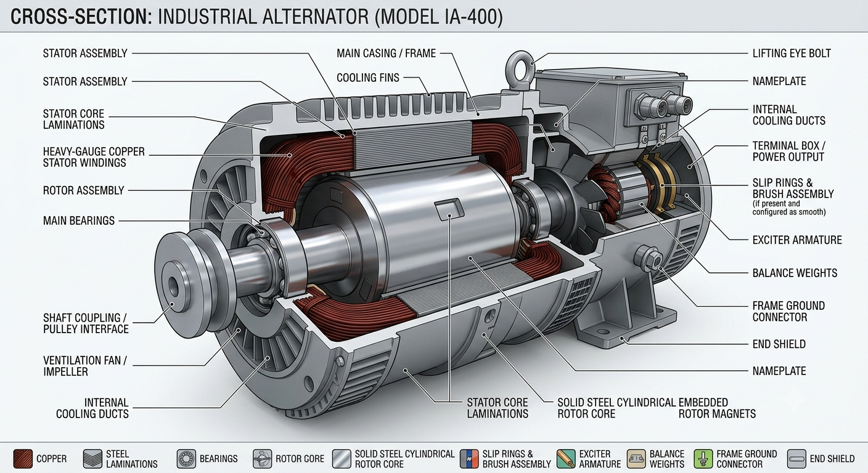Click the 'EMBEDDED ROTOR MAGNETS' callout label
Screen dimensions: 868x473
click(717, 408)
